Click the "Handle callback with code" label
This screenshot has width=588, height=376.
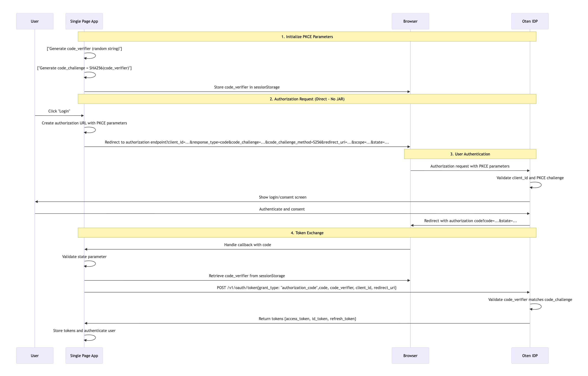point(247,245)
